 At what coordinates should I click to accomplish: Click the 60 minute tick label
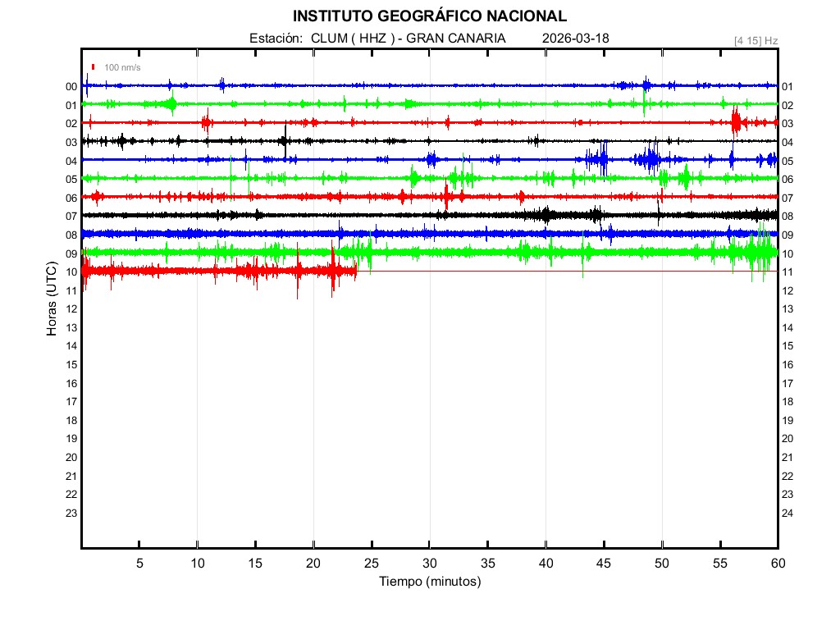click(778, 563)
